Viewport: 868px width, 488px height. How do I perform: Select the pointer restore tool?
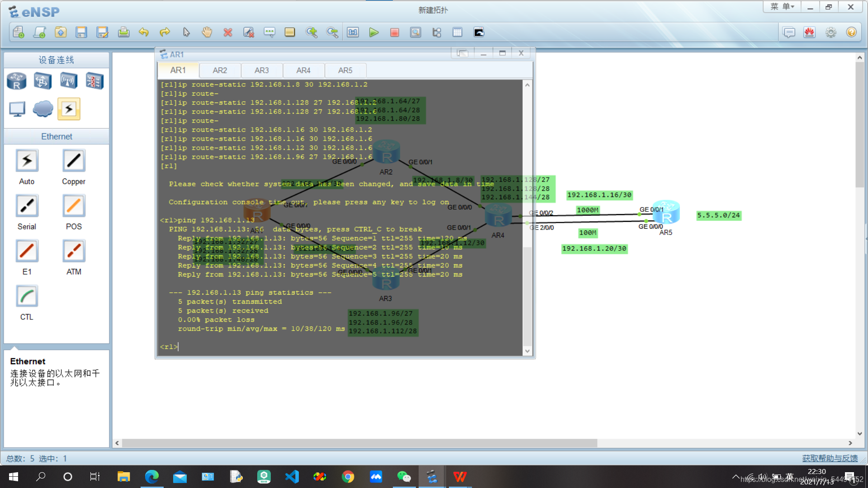coord(186,32)
